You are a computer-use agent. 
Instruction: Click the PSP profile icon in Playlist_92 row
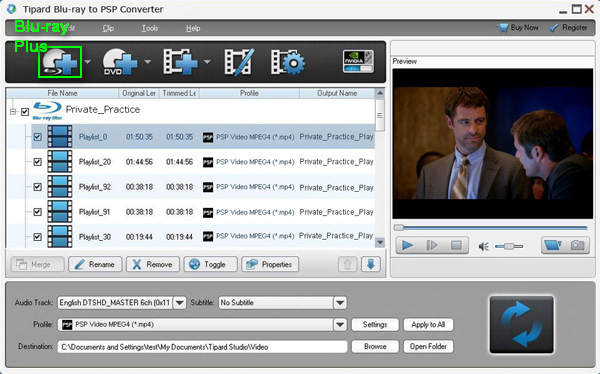pyautogui.click(x=208, y=187)
